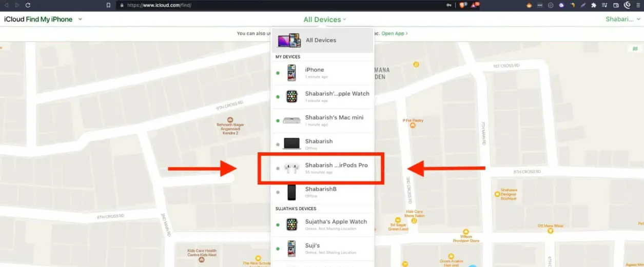Click the Sri Sagar Green Land marker
Image resolution: width=644 pixels, height=267 pixels.
[x=398, y=220]
